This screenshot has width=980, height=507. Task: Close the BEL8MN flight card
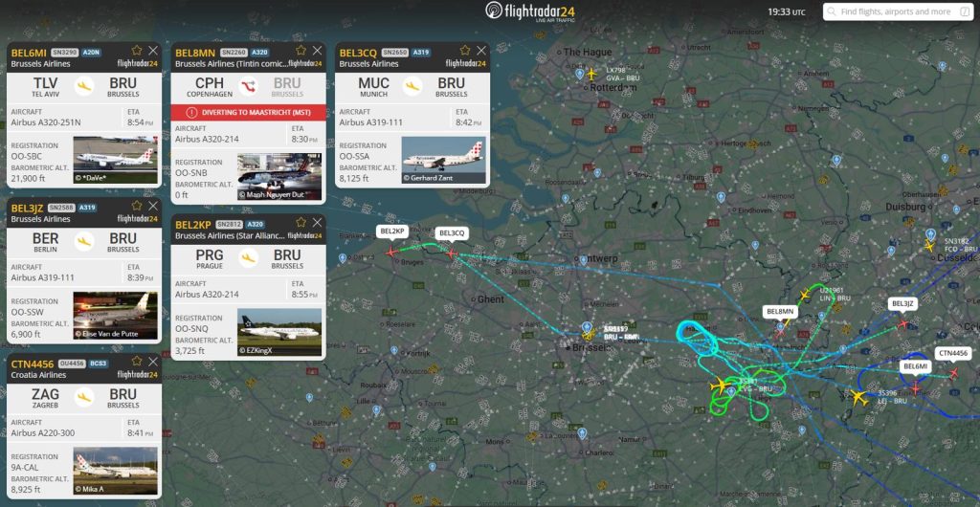pyautogui.click(x=318, y=51)
